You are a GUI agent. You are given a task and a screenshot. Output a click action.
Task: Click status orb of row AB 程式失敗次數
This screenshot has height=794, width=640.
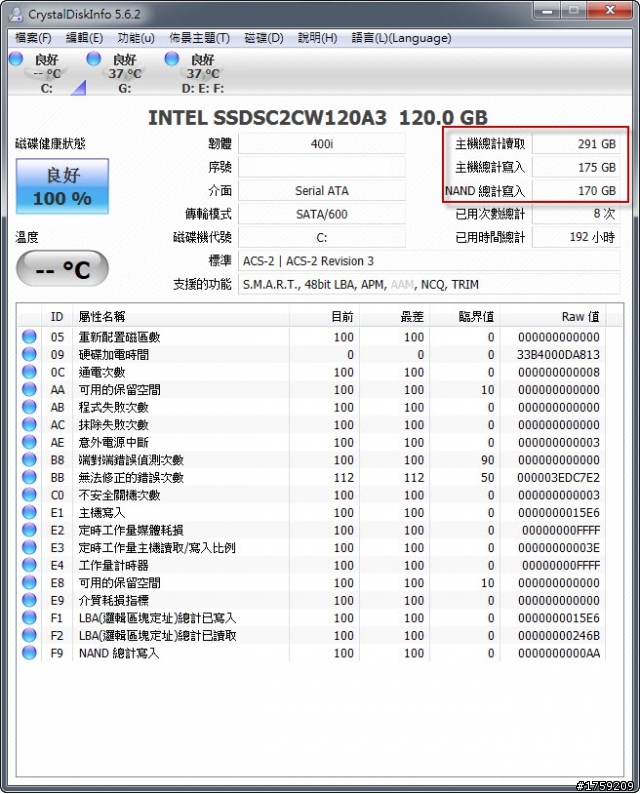29,407
